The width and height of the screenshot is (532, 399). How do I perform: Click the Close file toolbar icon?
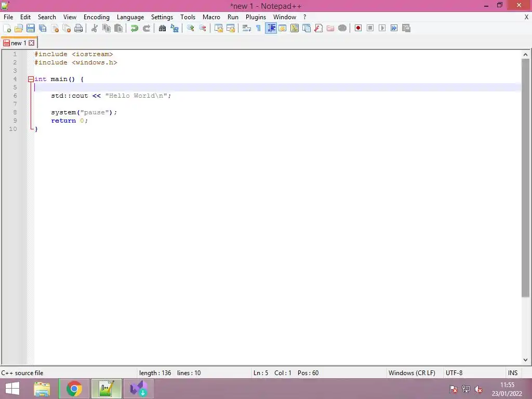point(55,28)
